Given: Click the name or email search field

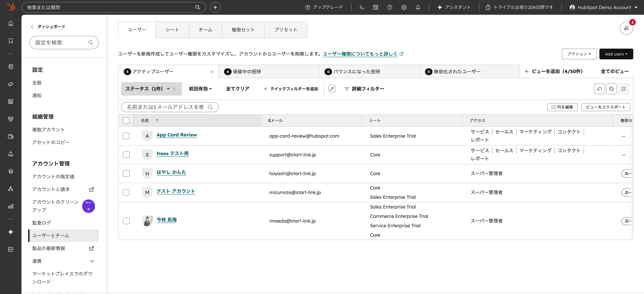Looking at the screenshot, I should 165,107.
